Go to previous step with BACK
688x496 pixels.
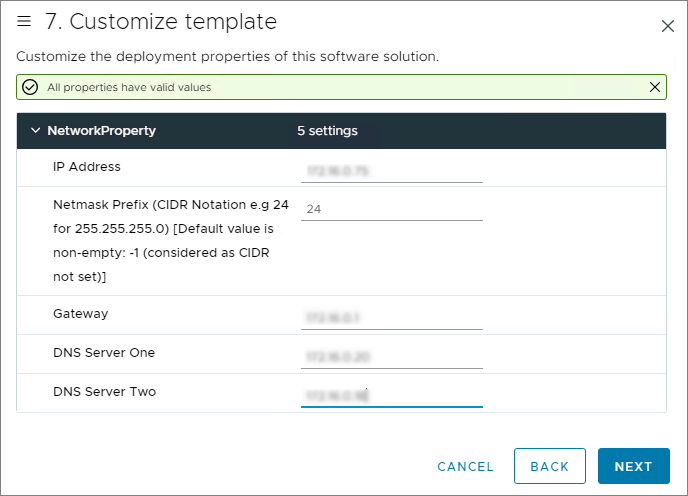549,466
